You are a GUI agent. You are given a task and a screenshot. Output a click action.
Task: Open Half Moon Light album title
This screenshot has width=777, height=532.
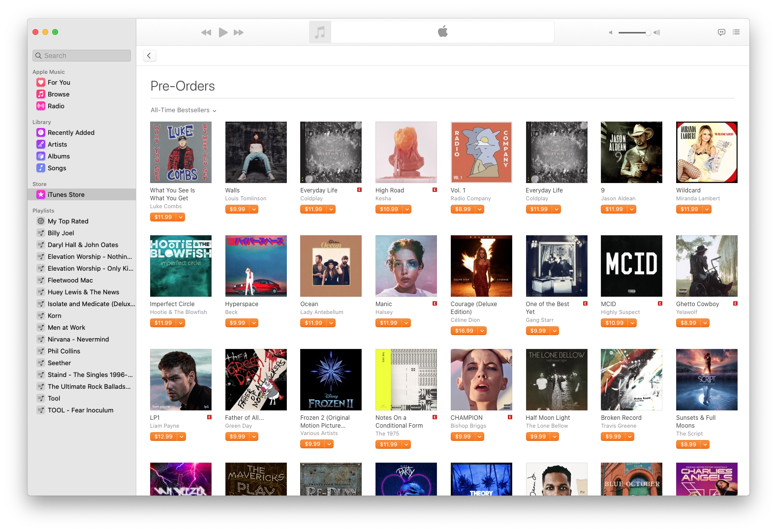(x=548, y=418)
